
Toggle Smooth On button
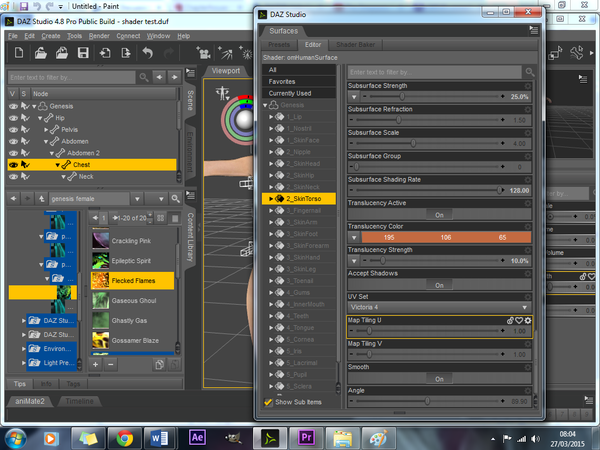click(x=439, y=379)
